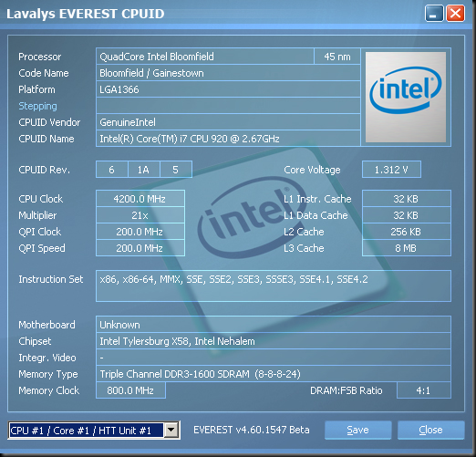This screenshot has width=476, height=457.
Task: Click the 'CPUID Name' label
Action: click(x=47, y=139)
